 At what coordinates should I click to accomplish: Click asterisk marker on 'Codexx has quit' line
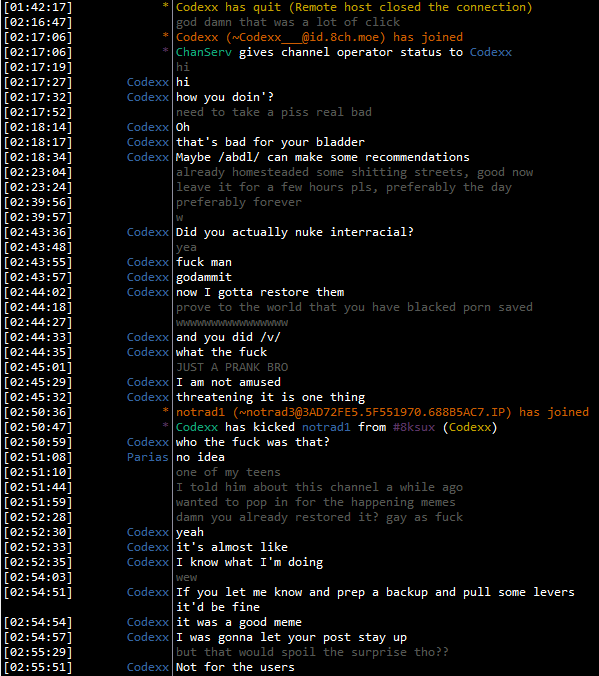(x=165, y=6)
